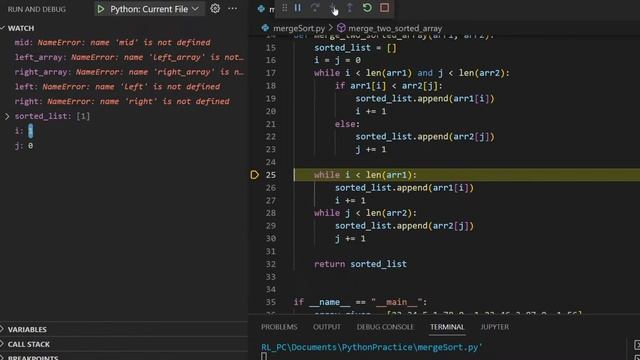The width and height of the screenshot is (640, 360).
Task: Step over using the debug toolbar
Action: pos(315,8)
